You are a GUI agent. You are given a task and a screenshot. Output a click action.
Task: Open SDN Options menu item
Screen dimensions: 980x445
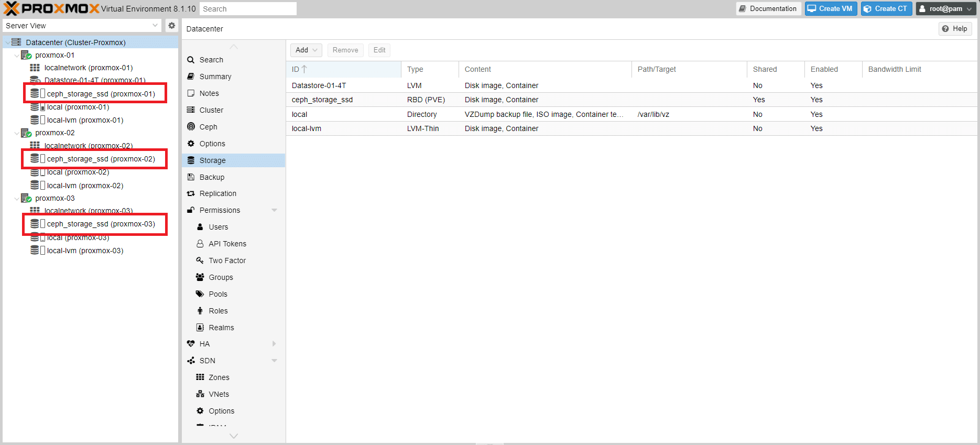pos(233,411)
